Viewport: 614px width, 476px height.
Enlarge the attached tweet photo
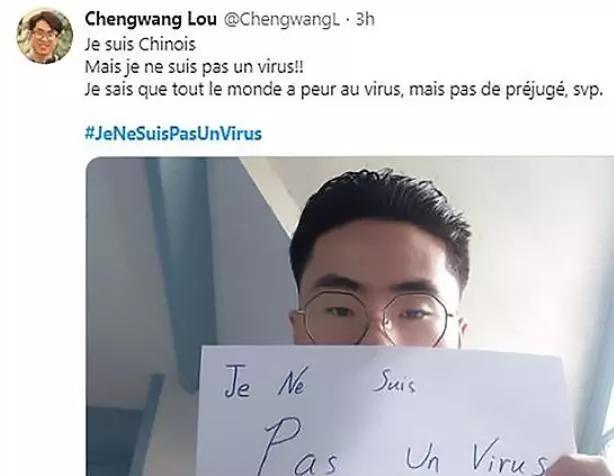350,316
